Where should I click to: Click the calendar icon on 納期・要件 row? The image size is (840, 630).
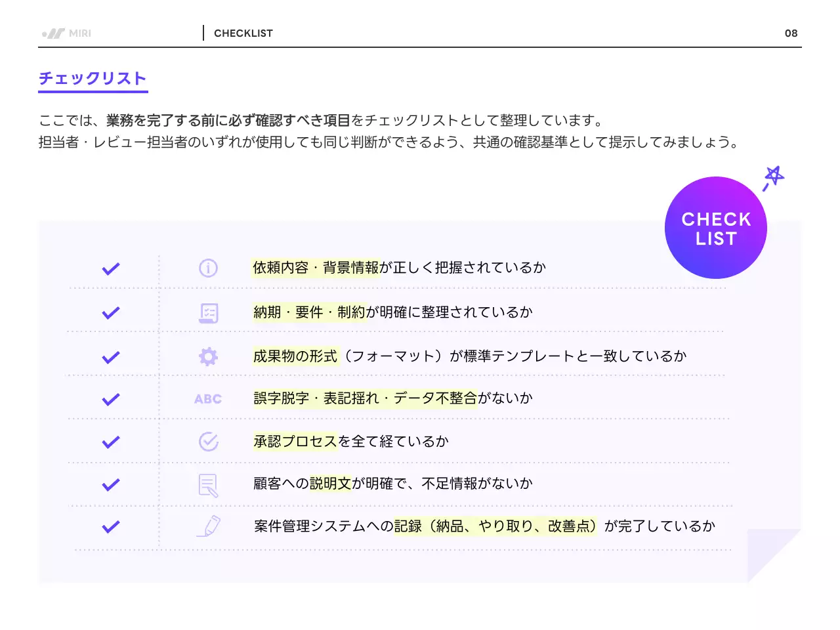click(207, 312)
